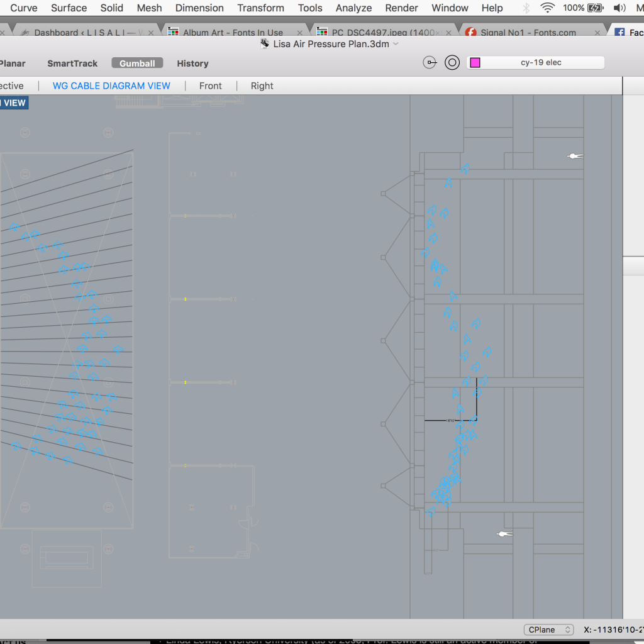
Task: Select the white figure near bottom of plan
Action: pyautogui.click(x=504, y=534)
